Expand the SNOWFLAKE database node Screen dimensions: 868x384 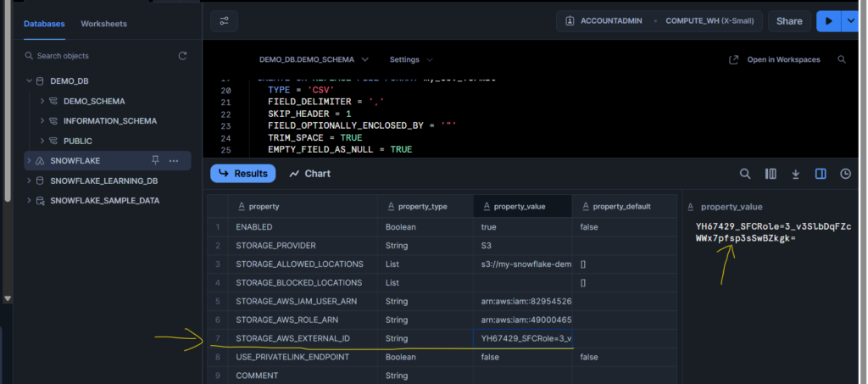click(x=29, y=161)
